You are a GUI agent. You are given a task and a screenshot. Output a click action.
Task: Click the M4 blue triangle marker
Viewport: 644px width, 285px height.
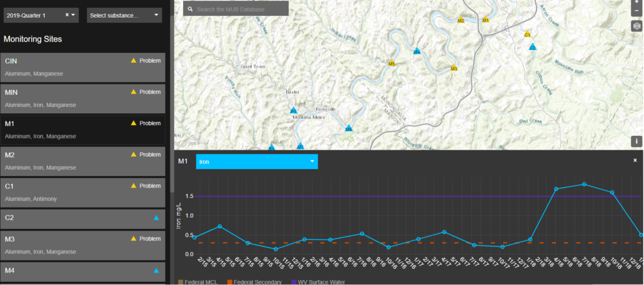[x=417, y=52]
